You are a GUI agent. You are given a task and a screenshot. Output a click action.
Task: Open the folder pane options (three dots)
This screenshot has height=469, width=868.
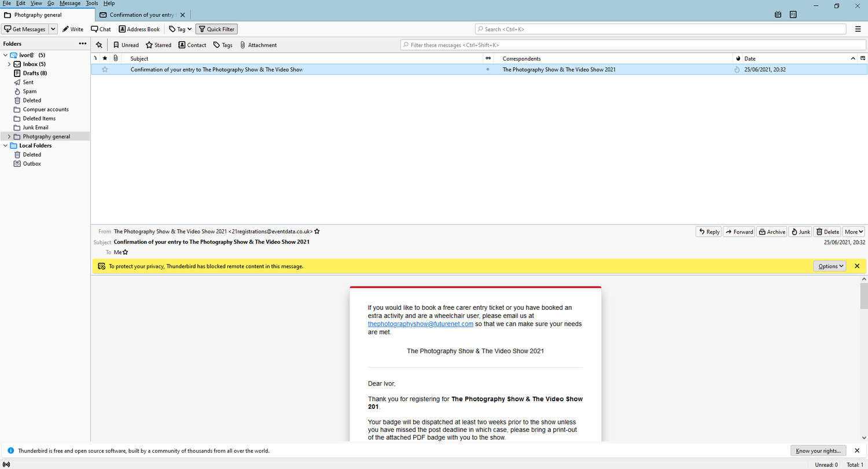pos(83,43)
